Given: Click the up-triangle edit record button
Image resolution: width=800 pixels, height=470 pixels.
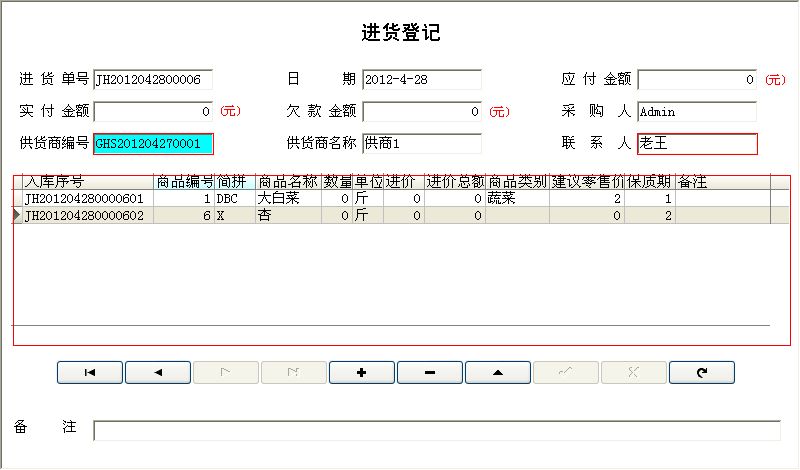Looking at the screenshot, I should pos(497,372).
